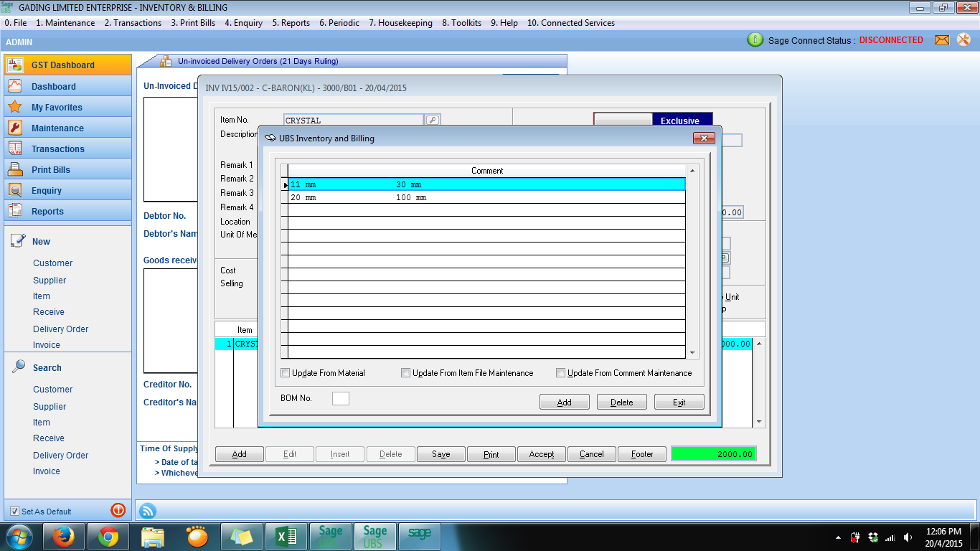Open the 2. Transactions menu
Image resolution: width=980 pixels, height=551 pixels.
click(x=133, y=23)
